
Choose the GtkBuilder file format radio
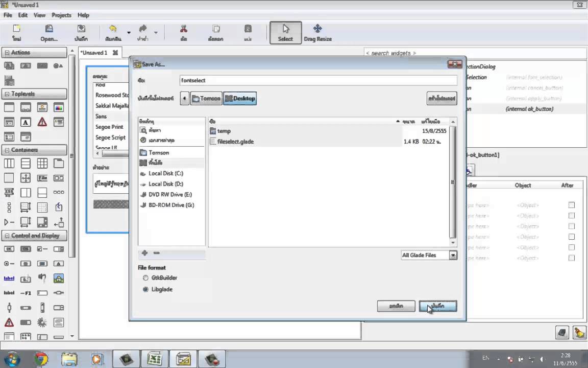145,278
